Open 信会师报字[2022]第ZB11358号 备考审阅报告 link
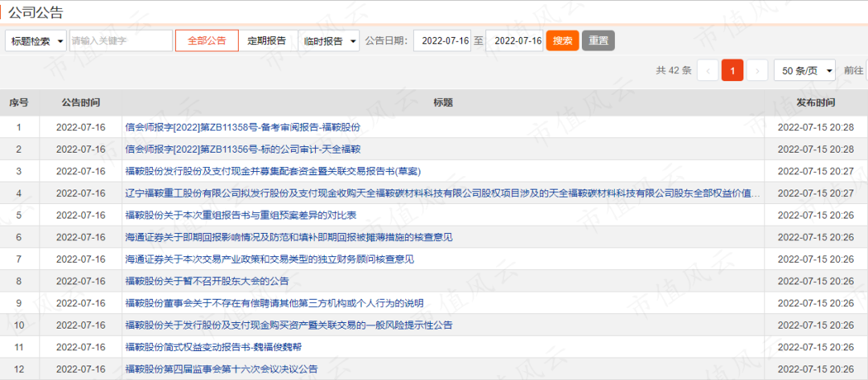 (243, 127)
